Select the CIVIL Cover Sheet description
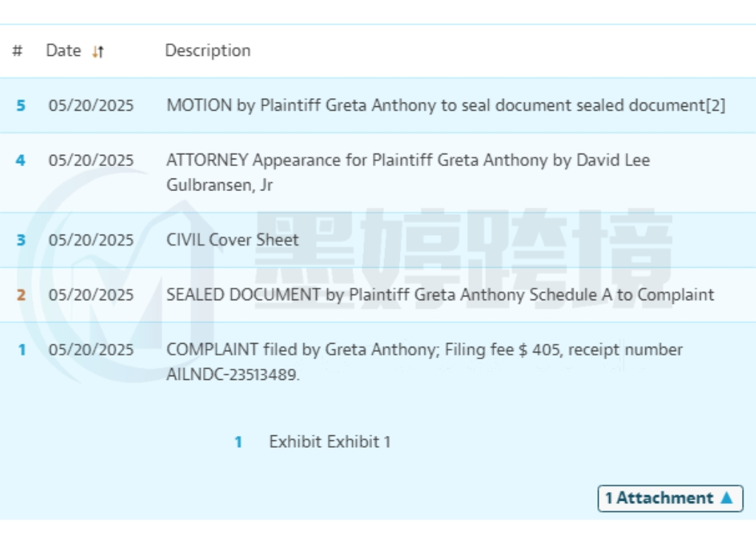This screenshot has width=756, height=551. pyautogui.click(x=233, y=240)
